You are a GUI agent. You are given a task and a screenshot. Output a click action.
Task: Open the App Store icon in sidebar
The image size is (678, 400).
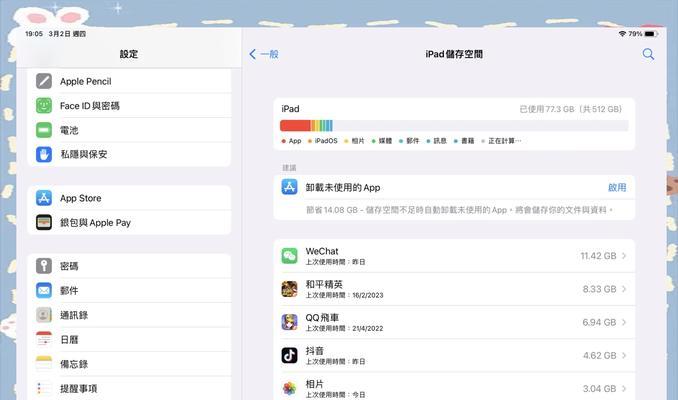44,198
